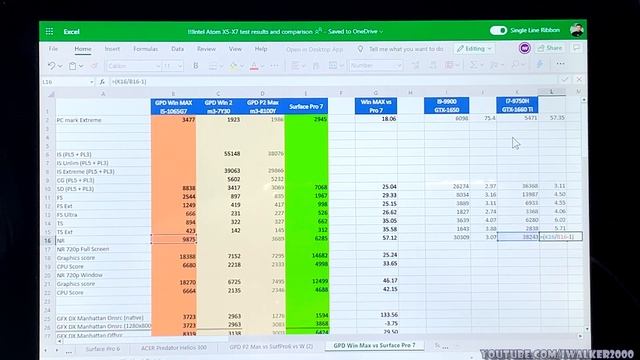
Task: Select the Win MAX vs Pro 7 header cell
Action: tap(376, 106)
